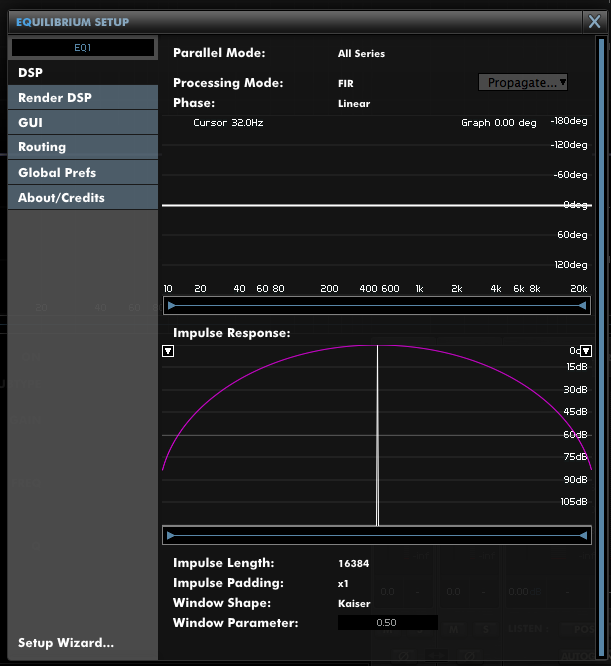Click the white impulse spike in graph
This screenshot has height=666, width=611.
[377, 435]
